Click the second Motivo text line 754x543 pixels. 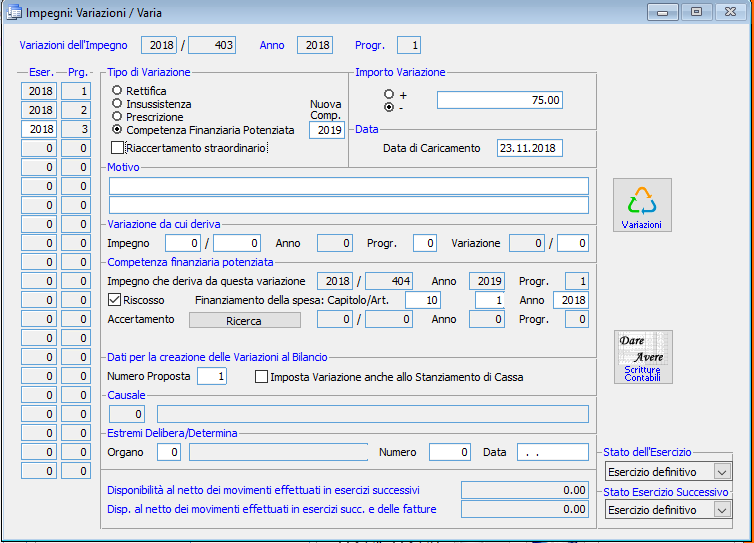tap(349, 205)
